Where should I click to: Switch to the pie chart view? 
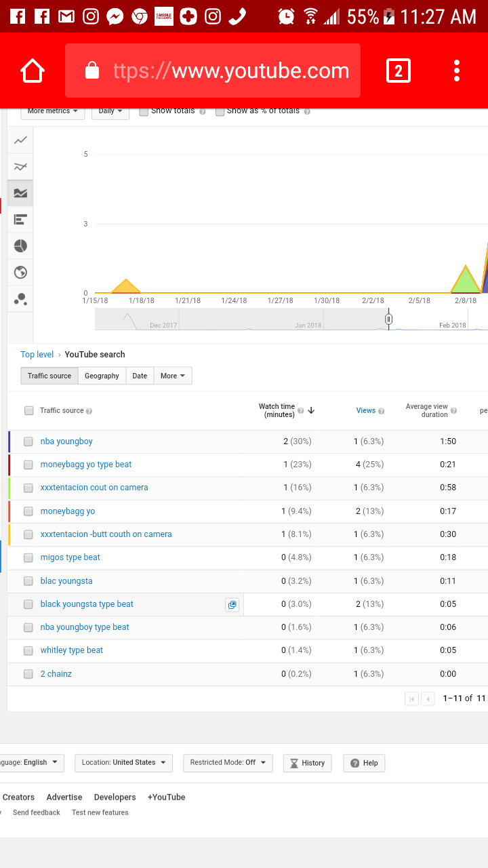[x=20, y=246]
